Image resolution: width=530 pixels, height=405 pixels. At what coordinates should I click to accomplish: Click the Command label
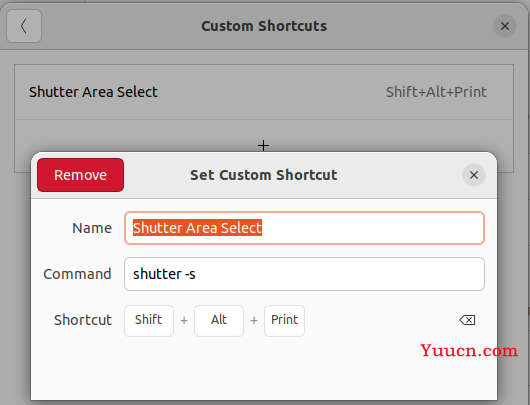click(77, 274)
